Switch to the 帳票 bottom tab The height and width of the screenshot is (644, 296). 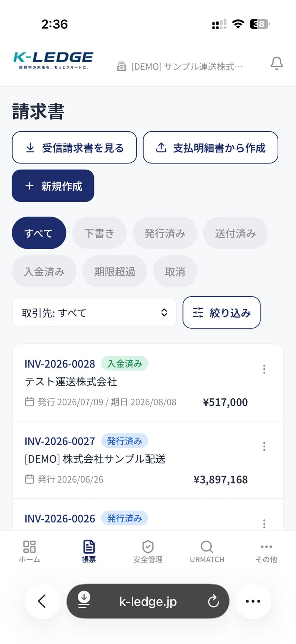click(x=89, y=551)
